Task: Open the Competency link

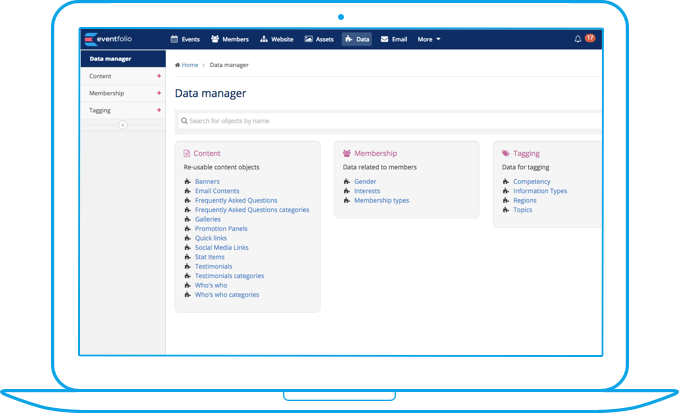Action: pos(532,181)
